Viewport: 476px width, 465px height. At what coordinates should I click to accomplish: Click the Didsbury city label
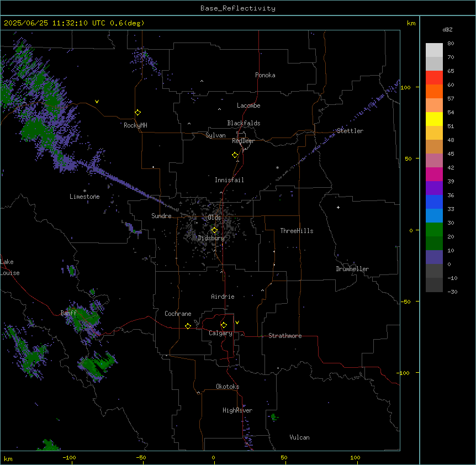click(211, 238)
